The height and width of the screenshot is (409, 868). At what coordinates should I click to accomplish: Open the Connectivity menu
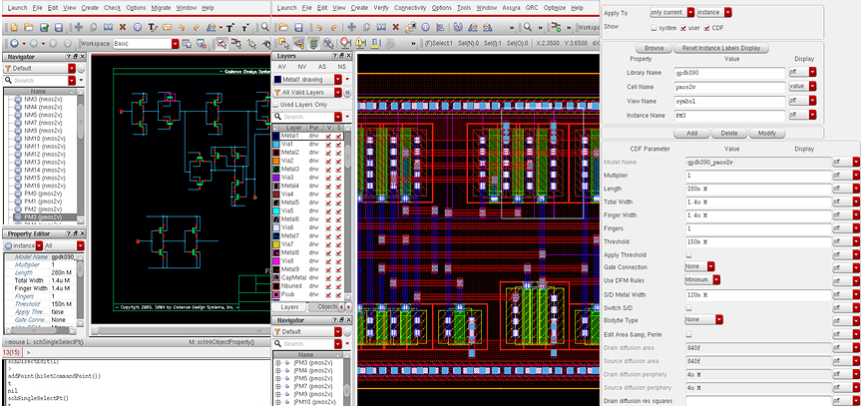[409, 7]
